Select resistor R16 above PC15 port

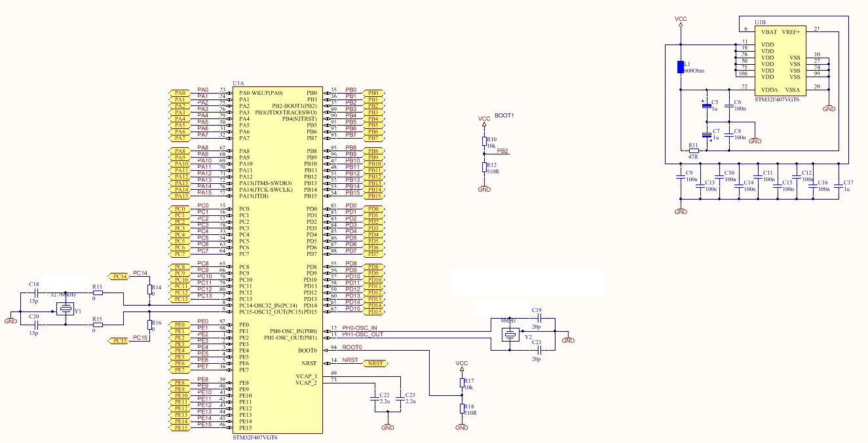(x=149, y=325)
